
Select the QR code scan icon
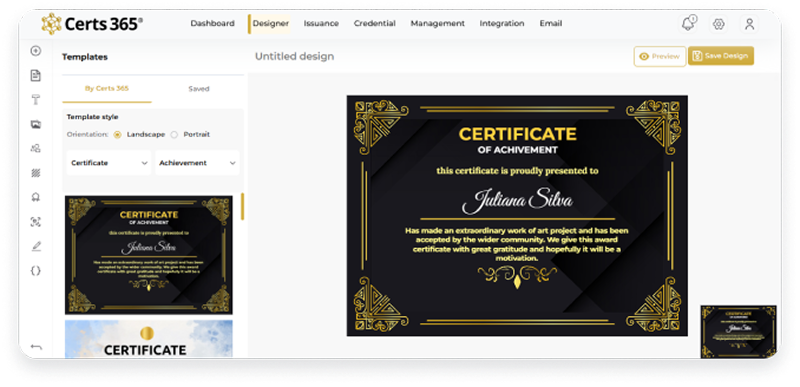[x=36, y=222]
